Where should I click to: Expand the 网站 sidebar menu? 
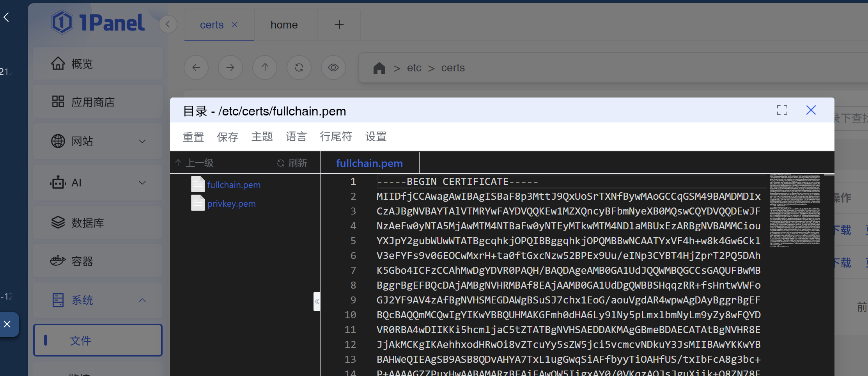click(142, 141)
